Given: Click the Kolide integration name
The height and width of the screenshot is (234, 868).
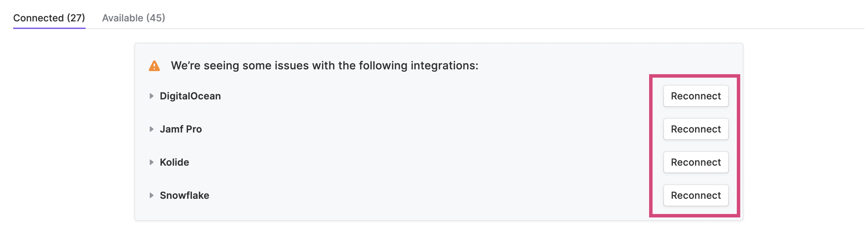Looking at the screenshot, I should click(x=174, y=162).
